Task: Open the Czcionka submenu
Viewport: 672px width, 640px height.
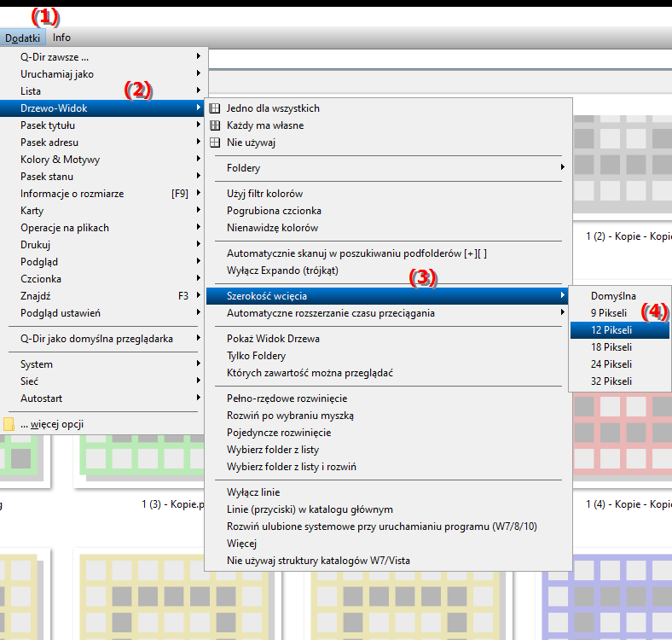Action: click(x=102, y=279)
